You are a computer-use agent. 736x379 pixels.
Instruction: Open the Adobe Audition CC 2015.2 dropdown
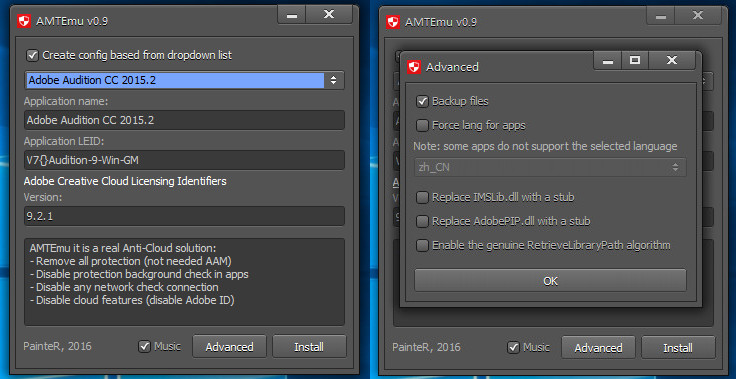tap(184, 80)
